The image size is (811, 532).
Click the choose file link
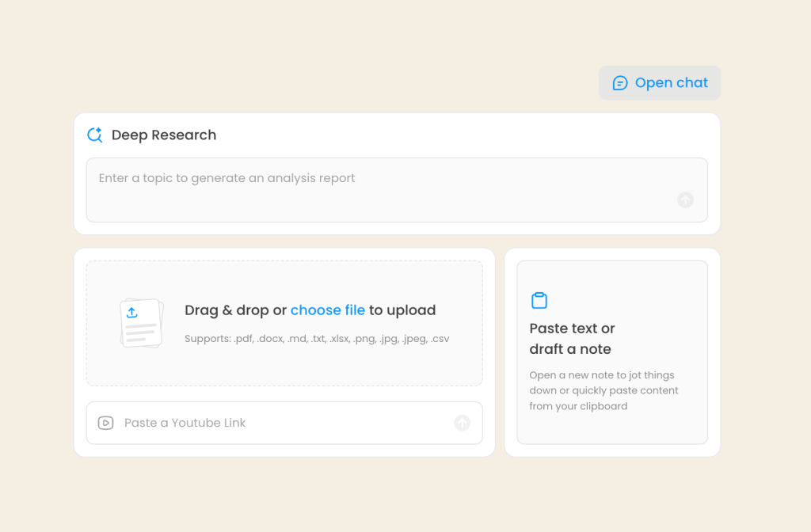(x=327, y=310)
